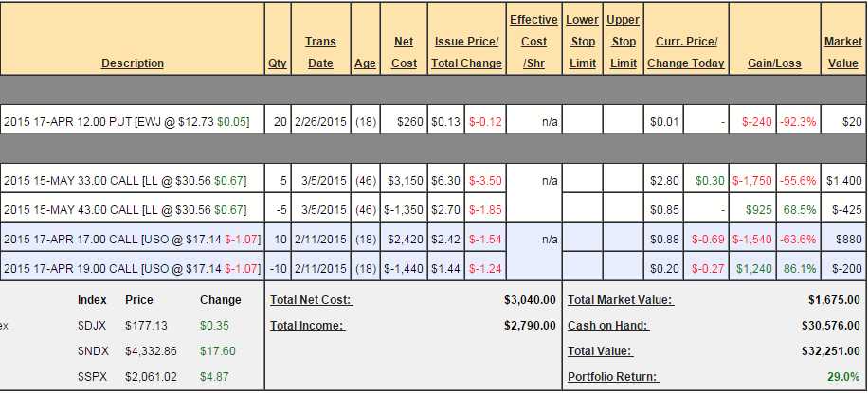Click the Age column header
This screenshot has width=868, height=393.
364,63
